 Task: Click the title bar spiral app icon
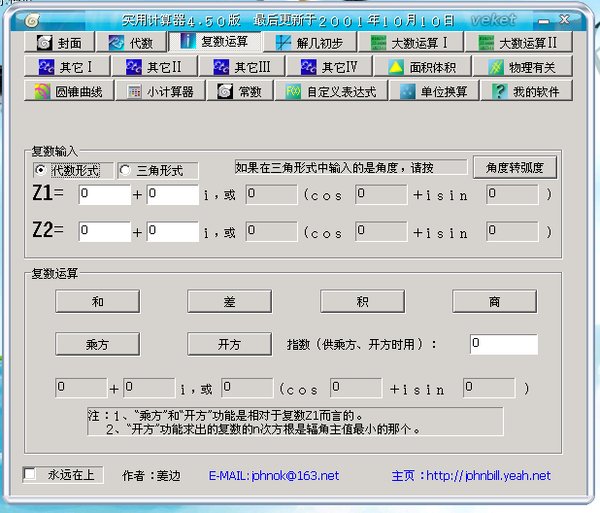32,20
